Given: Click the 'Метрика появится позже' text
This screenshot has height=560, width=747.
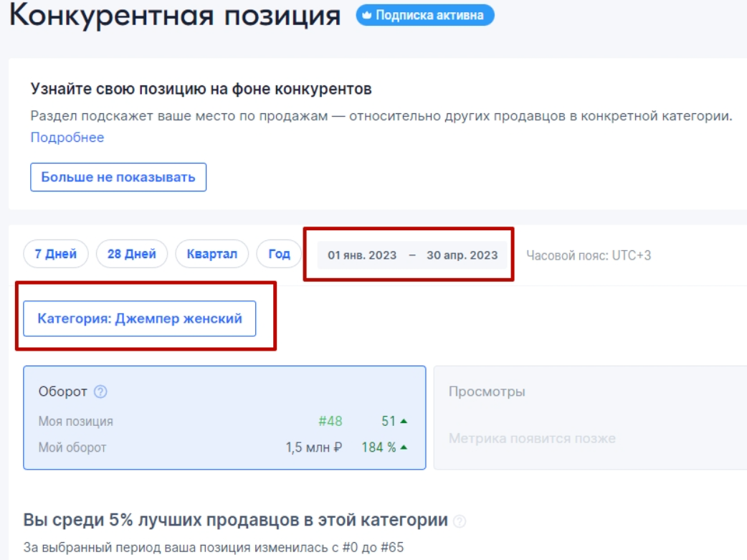Looking at the screenshot, I should [532, 439].
